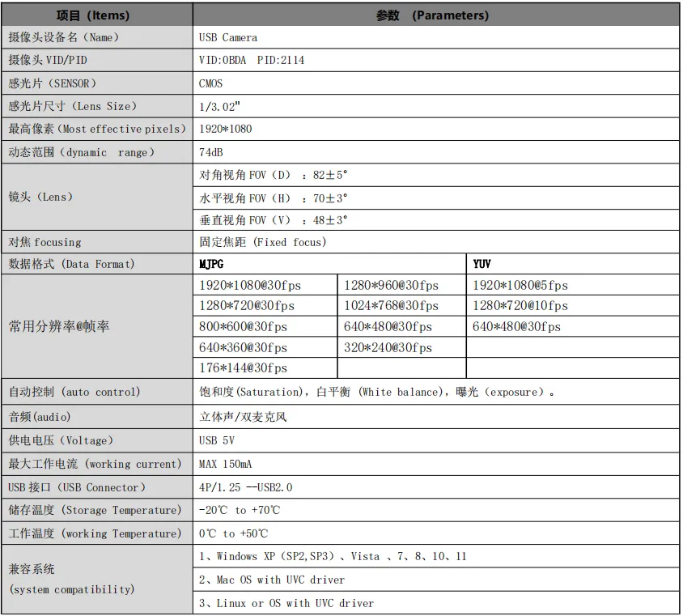Click the Parameters column header
Image resolution: width=683 pixels, height=616 pixels.
432,15
